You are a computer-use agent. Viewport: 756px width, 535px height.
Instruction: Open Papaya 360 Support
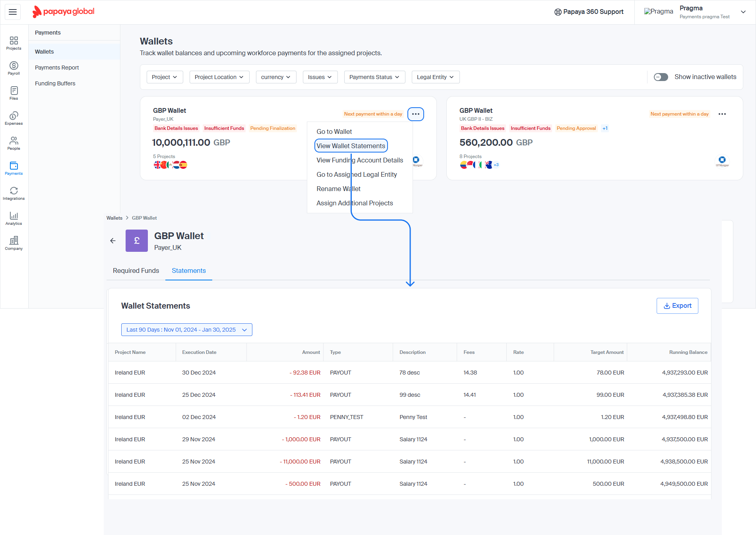tap(589, 12)
